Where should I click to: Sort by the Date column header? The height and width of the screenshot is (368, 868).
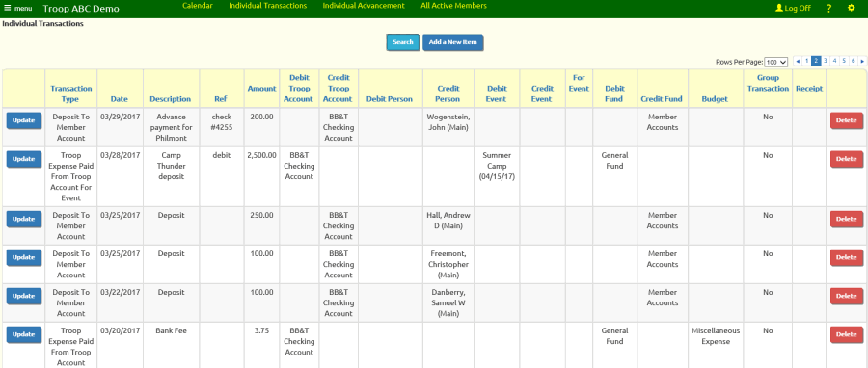[x=119, y=99]
